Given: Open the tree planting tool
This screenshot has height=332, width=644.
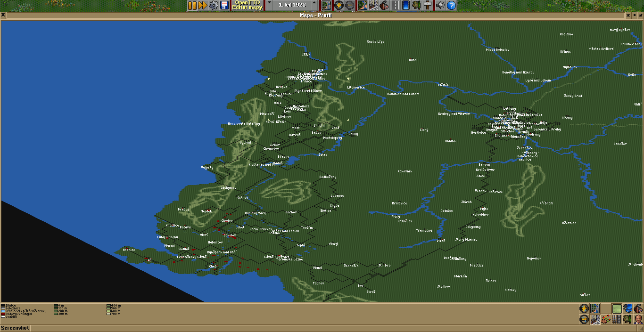Looking at the screenshot, I should pos(417,5).
